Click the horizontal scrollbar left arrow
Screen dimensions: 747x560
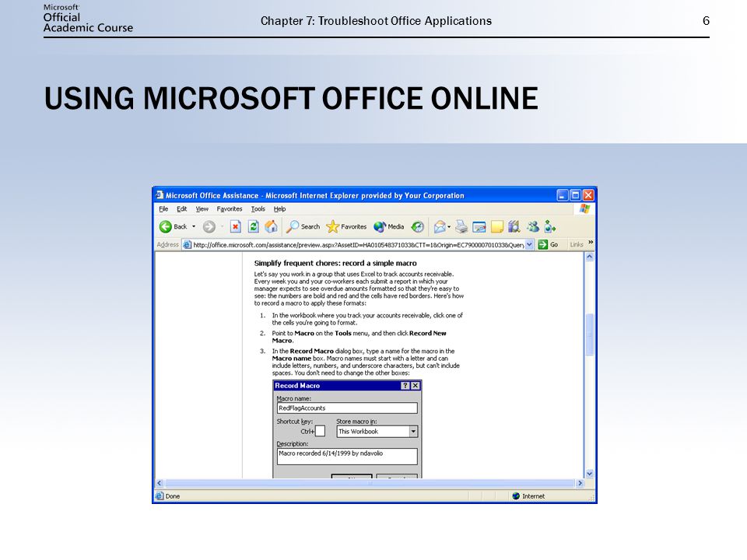pos(160,483)
